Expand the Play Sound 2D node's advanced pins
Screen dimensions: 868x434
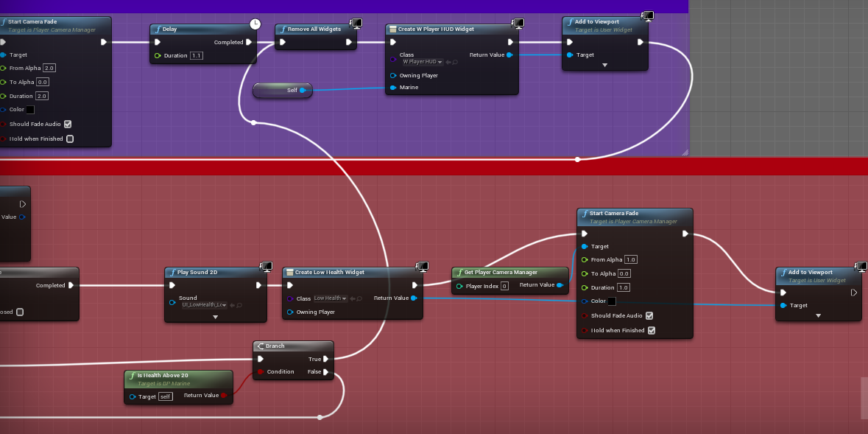click(215, 318)
